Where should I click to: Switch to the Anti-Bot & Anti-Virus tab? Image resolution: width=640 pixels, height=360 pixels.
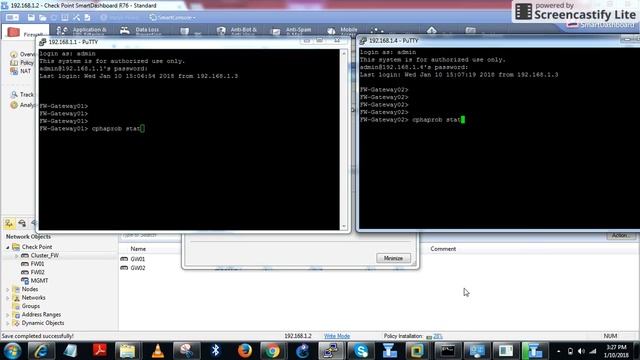pyautogui.click(x=238, y=31)
